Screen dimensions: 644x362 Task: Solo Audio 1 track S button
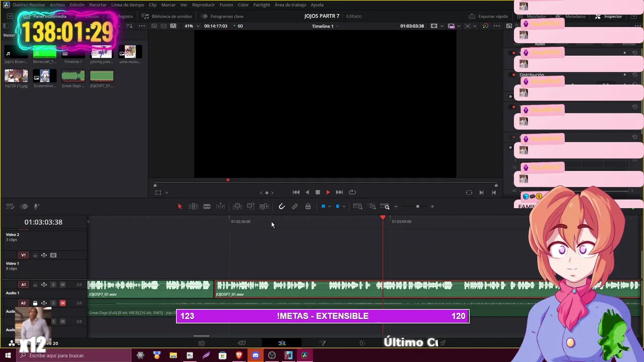pos(53,285)
